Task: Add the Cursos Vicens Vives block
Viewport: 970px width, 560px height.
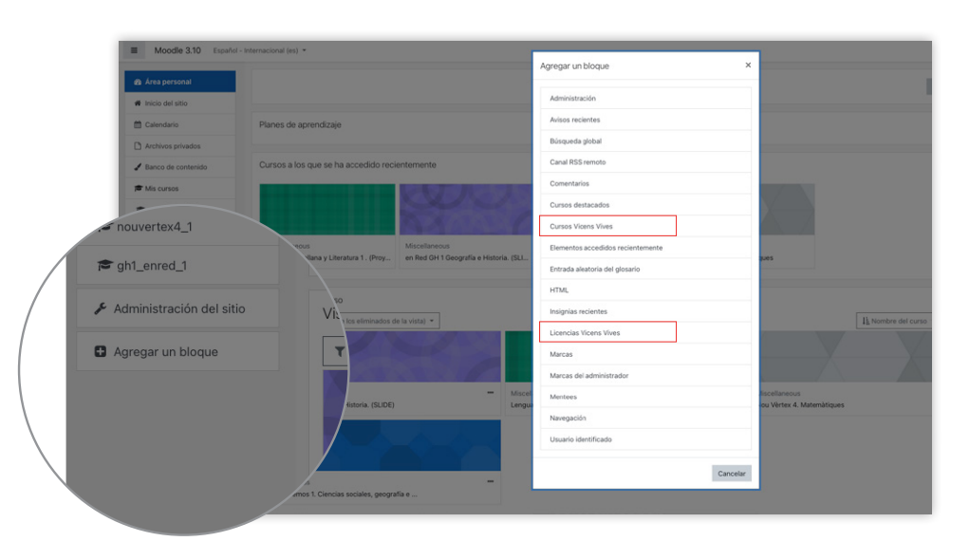Action: 645,227
